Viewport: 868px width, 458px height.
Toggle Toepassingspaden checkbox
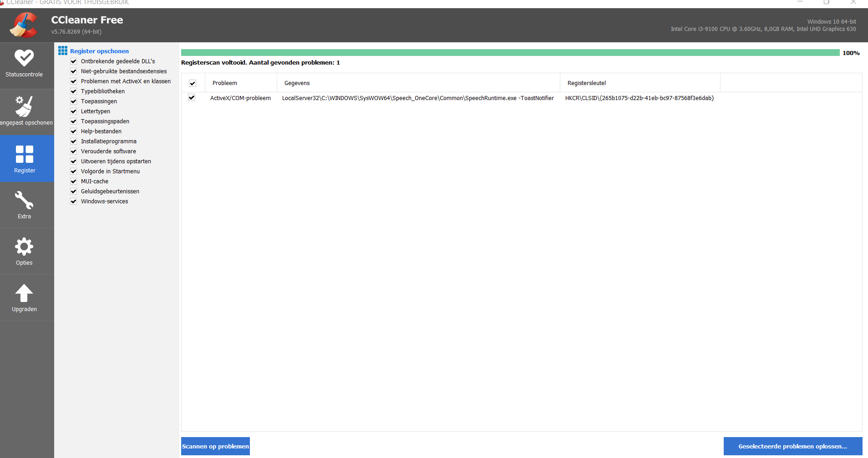[x=73, y=121]
